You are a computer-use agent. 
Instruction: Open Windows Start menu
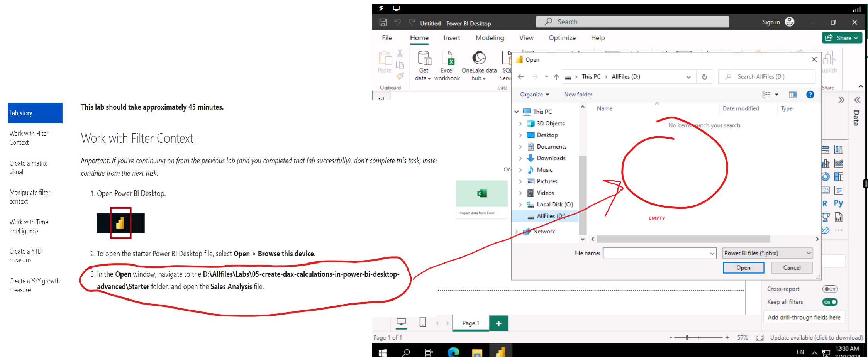(x=383, y=352)
